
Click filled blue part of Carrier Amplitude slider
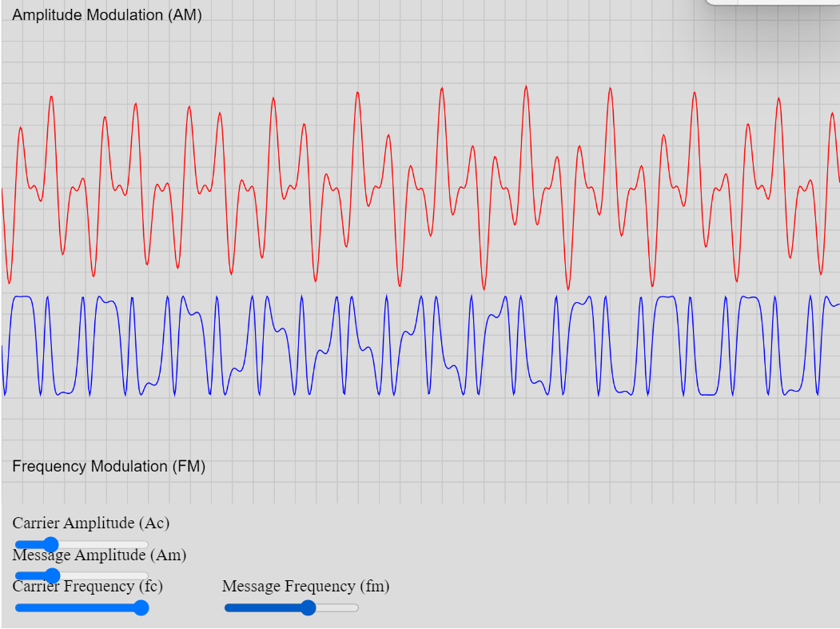tap(29, 545)
